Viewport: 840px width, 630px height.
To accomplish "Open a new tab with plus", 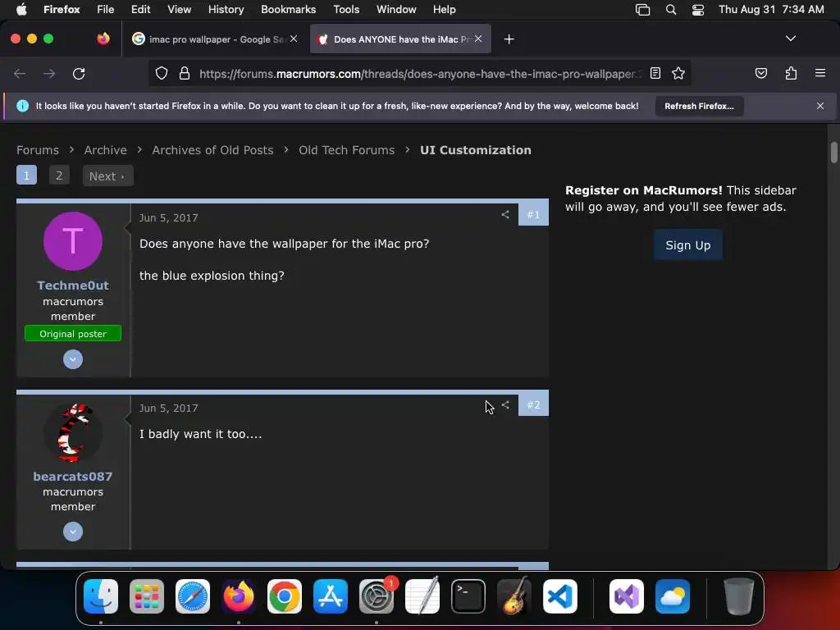I will pyautogui.click(x=509, y=39).
